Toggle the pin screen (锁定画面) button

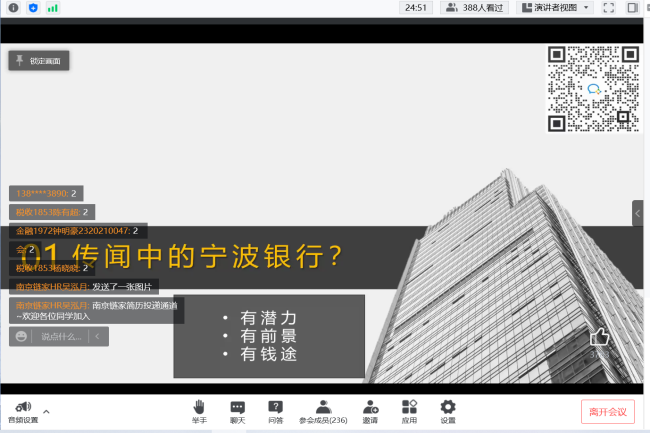coord(38,61)
